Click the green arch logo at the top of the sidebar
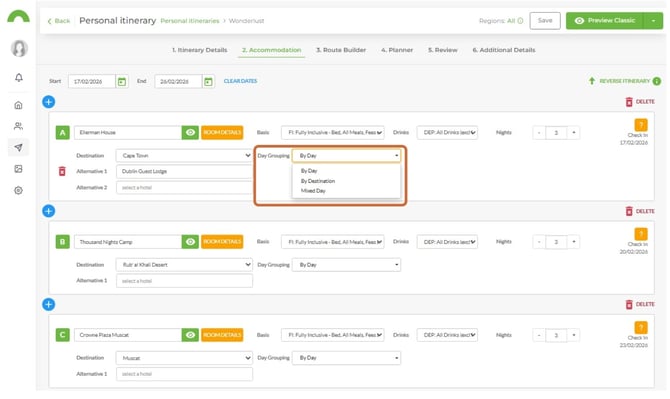This screenshot has height=399, width=670. [x=18, y=16]
